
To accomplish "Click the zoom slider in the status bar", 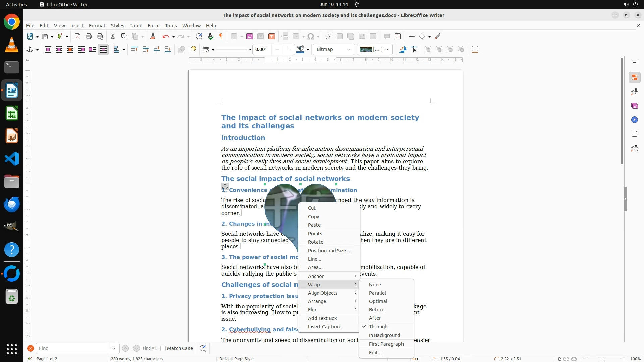I will (x=604, y=359).
